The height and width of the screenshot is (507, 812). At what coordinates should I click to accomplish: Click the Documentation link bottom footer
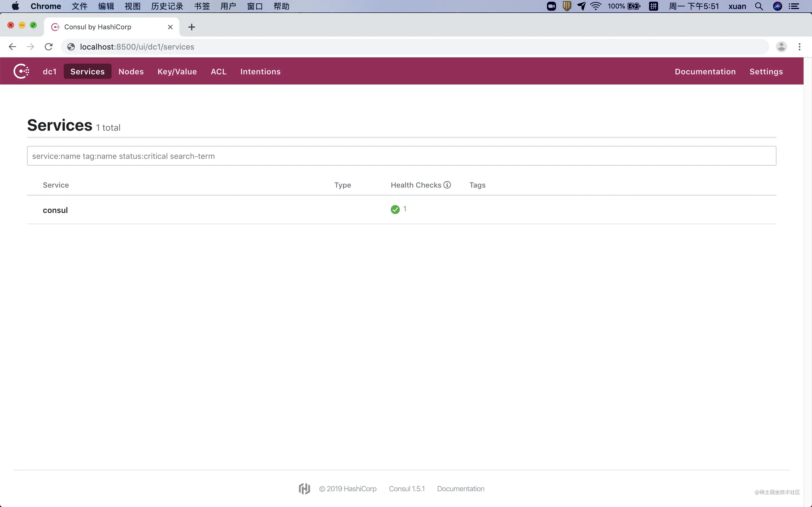pos(461,488)
